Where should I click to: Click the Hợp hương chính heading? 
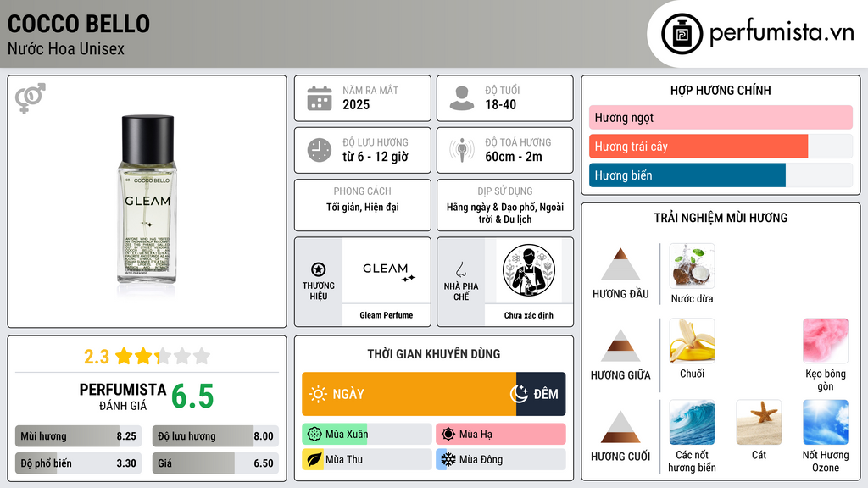click(721, 90)
